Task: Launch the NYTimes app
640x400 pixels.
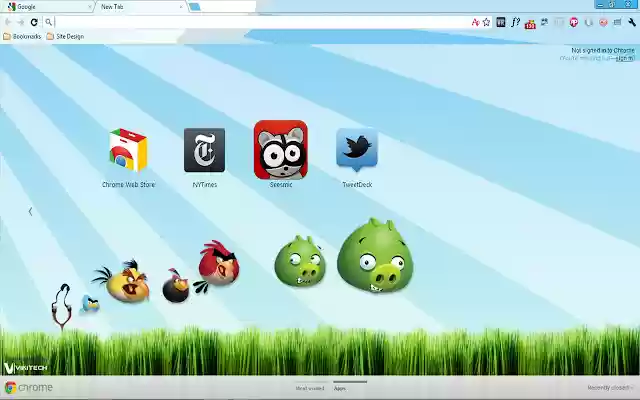Action: [204, 150]
